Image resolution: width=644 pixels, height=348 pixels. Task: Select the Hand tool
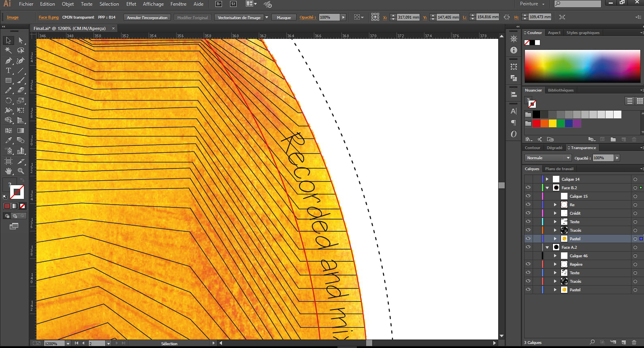pos(9,171)
